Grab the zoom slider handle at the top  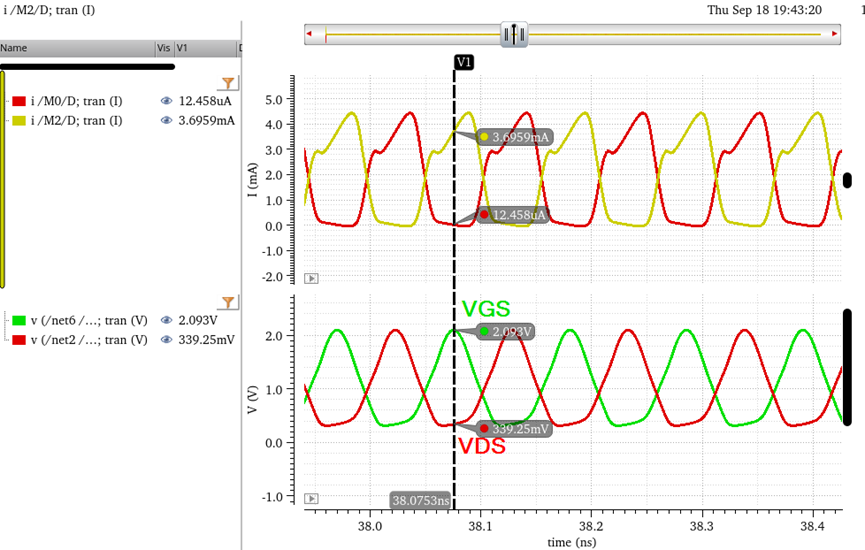[514, 35]
